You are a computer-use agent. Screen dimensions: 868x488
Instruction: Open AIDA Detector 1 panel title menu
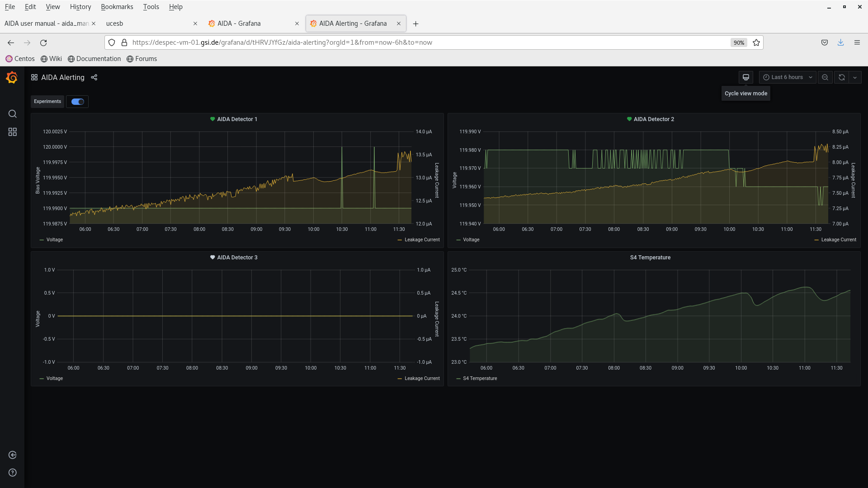tap(237, 119)
